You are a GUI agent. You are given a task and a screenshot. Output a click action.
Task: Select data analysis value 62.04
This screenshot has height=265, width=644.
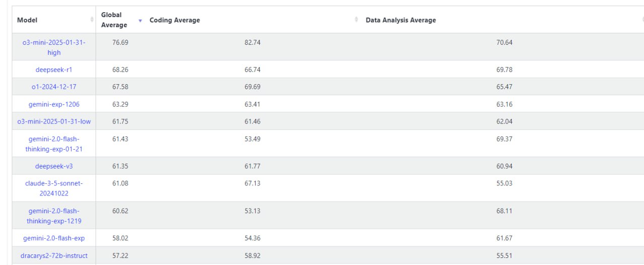504,121
